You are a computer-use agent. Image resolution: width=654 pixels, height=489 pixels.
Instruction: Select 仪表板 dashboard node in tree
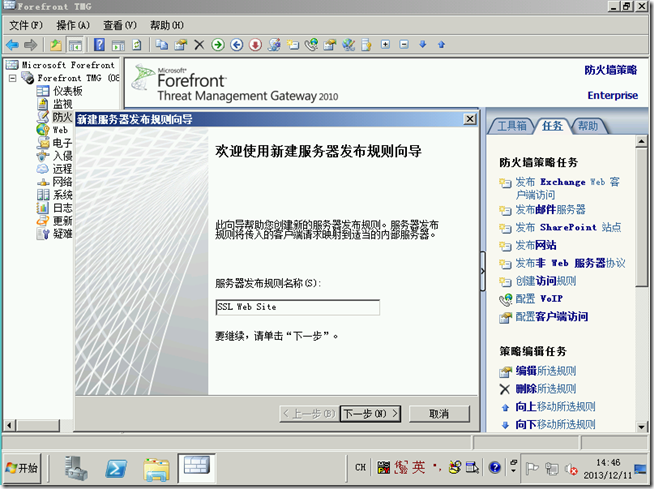click(x=59, y=91)
